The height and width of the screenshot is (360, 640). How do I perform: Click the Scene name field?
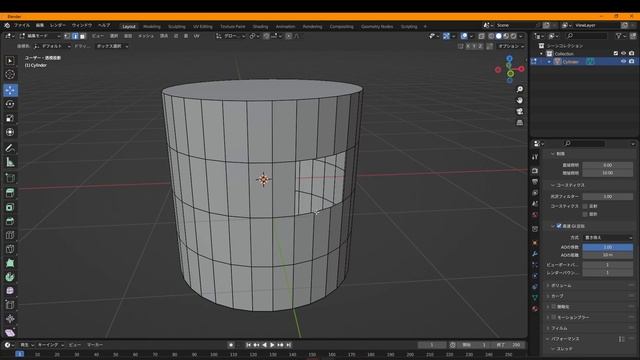coord(515,25)
